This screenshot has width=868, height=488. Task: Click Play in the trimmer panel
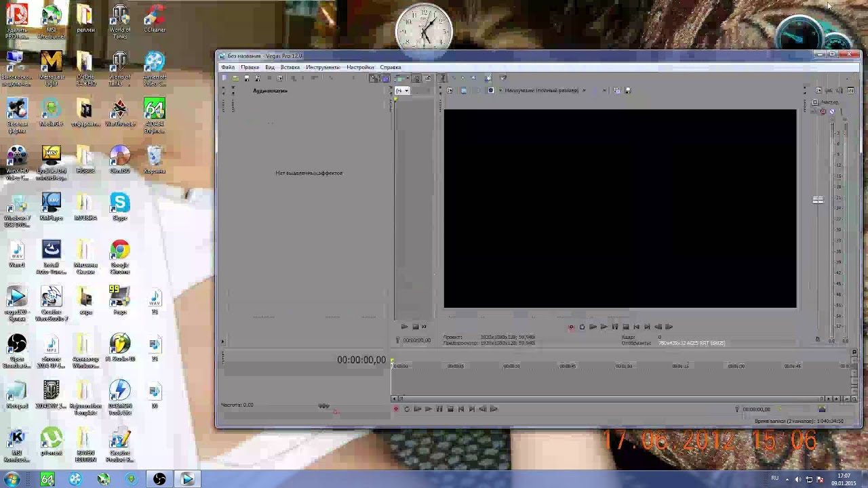[404, 327]
